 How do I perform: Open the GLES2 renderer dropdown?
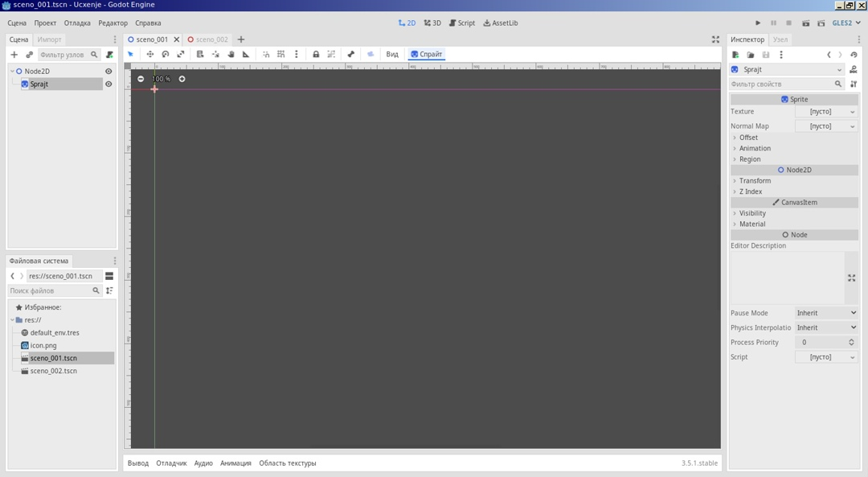tap(846, 23)
